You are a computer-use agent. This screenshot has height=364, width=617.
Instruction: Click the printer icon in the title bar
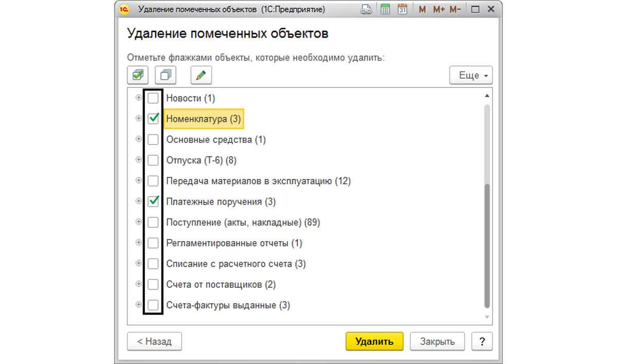[367, 9]
